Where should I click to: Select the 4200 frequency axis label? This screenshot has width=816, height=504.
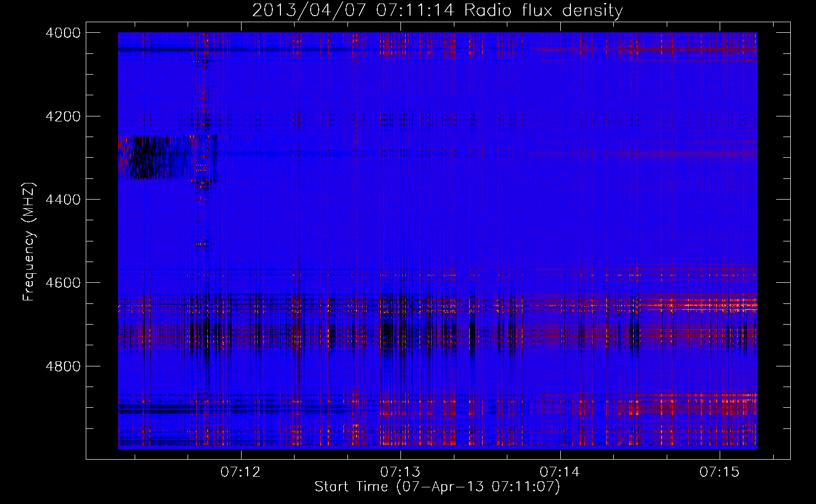coord(63,116)
